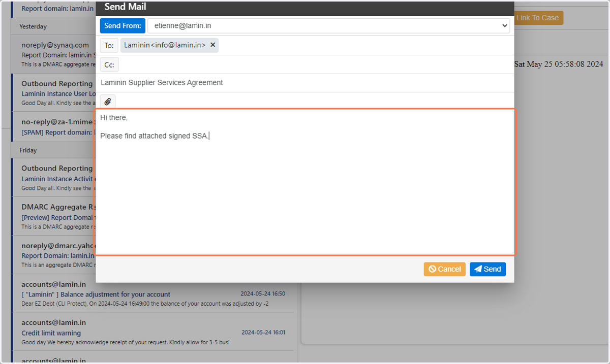Open the no-reply@za-1.mime SPAM report email
The width and height of the screenshot is (610, 364).
[x=53, y=127]
